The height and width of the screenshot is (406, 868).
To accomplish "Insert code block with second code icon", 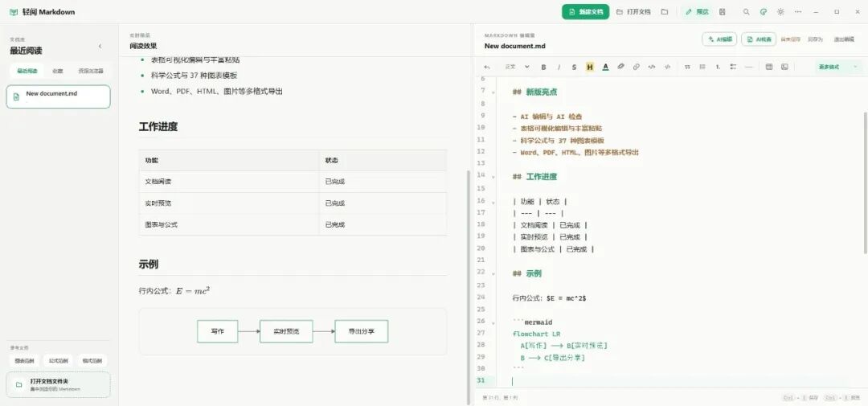I will [x=667, y=67].
